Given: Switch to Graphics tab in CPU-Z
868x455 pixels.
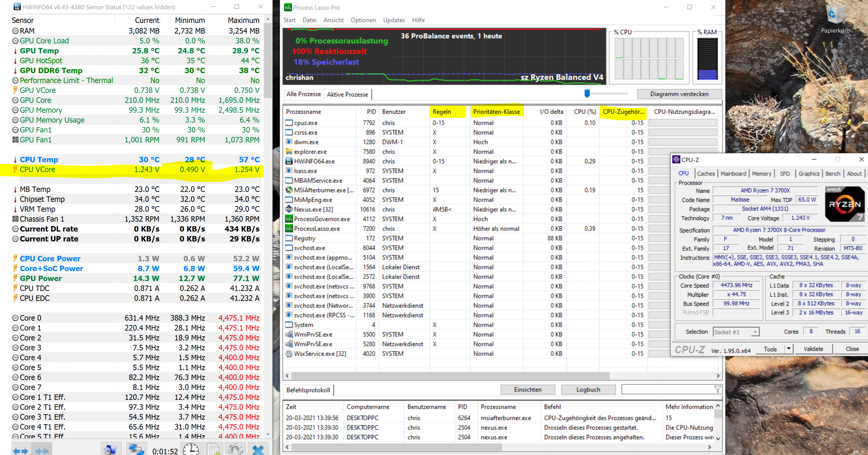Looking at the screenshot, I should (809, 174).
